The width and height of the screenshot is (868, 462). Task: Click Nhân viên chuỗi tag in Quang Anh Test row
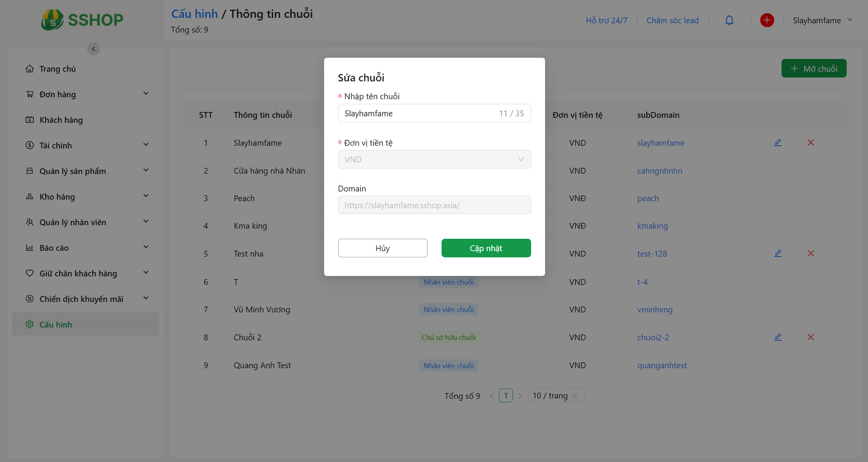pyautogui.click(x=449, y=365)
